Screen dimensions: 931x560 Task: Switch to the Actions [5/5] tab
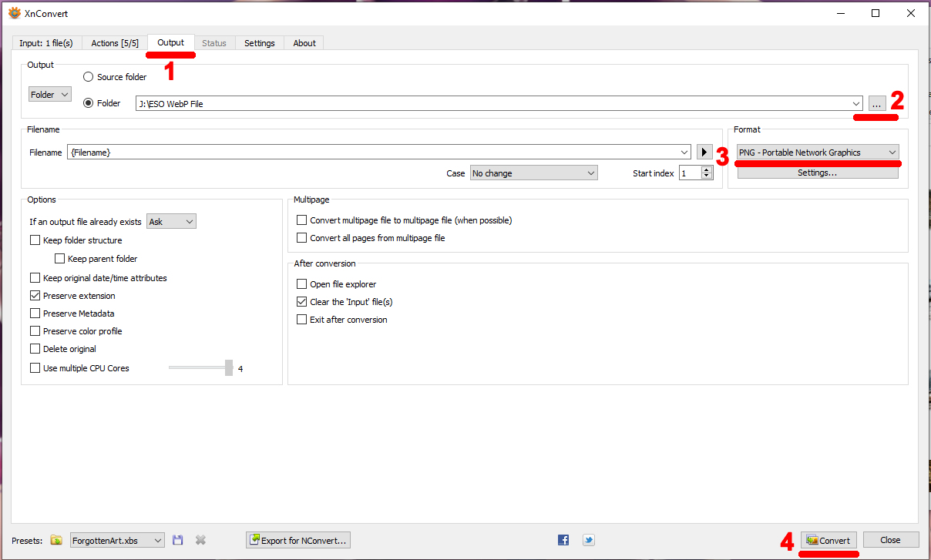(x=115, y=43)
